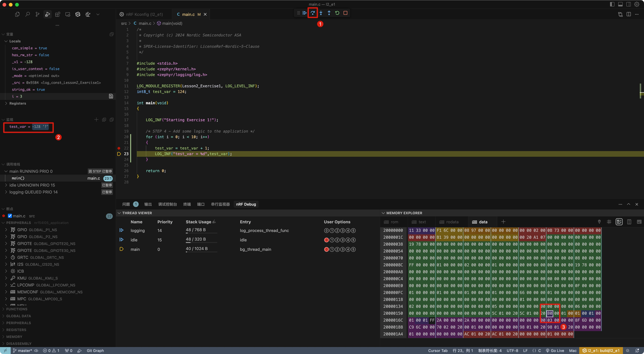Open Git Graph from the status bar
Viewport: 644px width, 354px height.
[95, 351]
